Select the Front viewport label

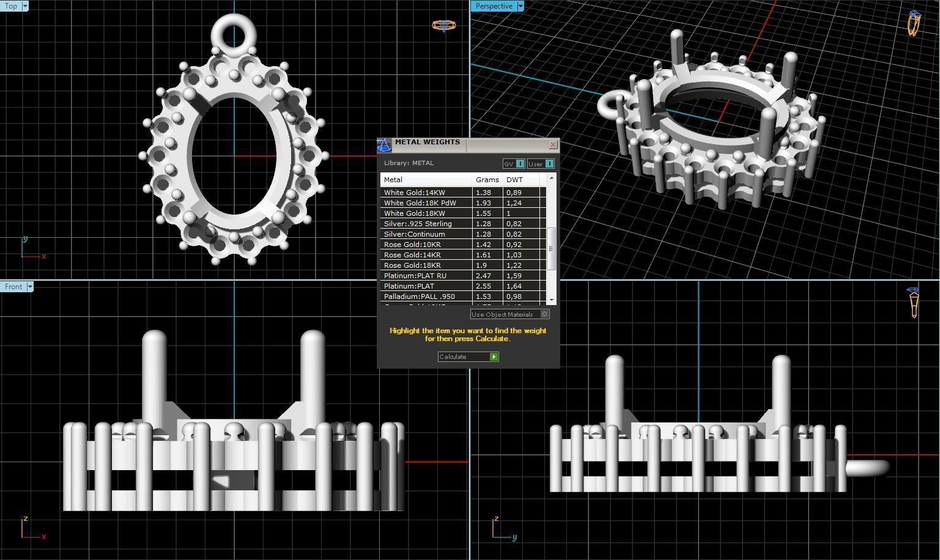coord(13,287)
